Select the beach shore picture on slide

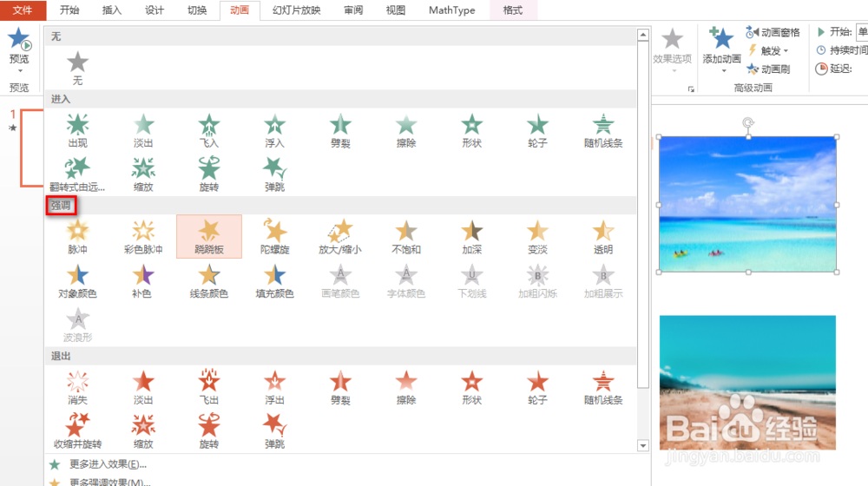(x=747, y=383)
